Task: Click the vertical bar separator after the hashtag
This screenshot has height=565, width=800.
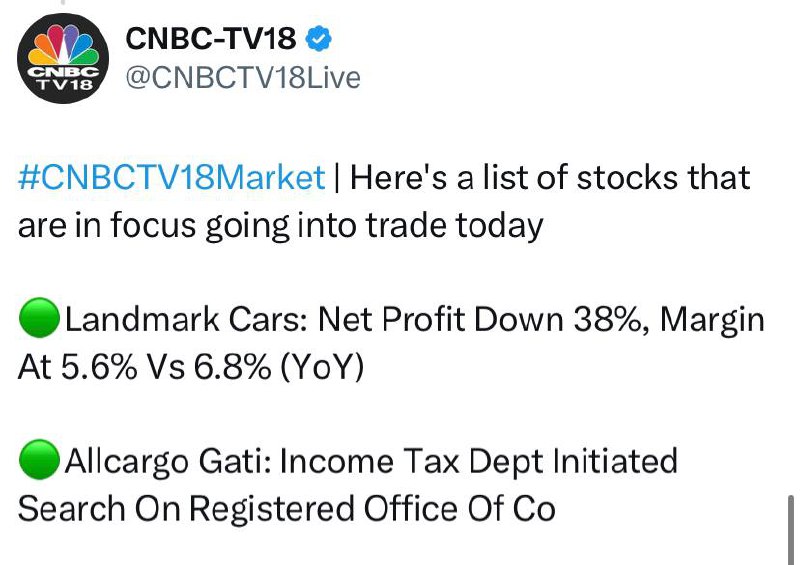Action: pyautogui.click(x=337, y=178)
